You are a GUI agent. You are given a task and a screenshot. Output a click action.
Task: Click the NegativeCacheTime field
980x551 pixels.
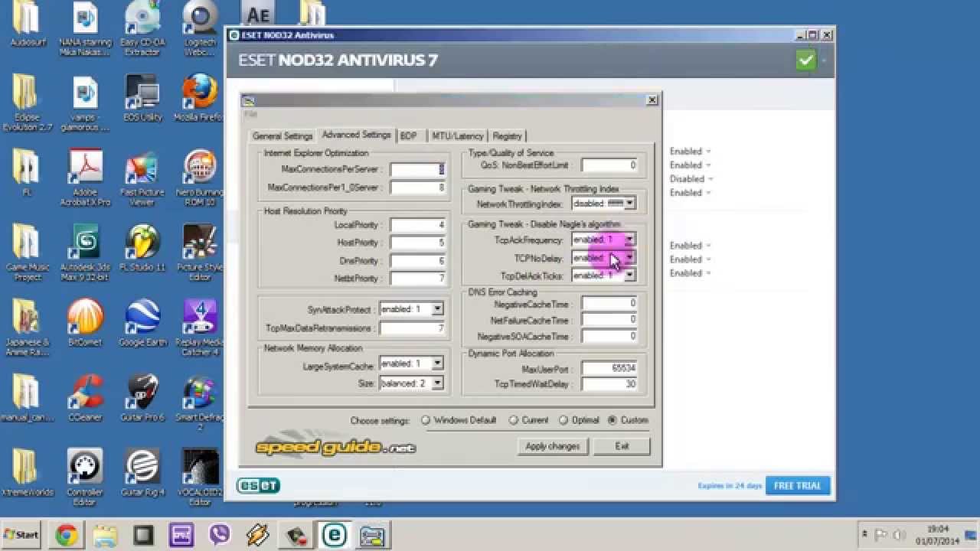(x=609, y=304)
